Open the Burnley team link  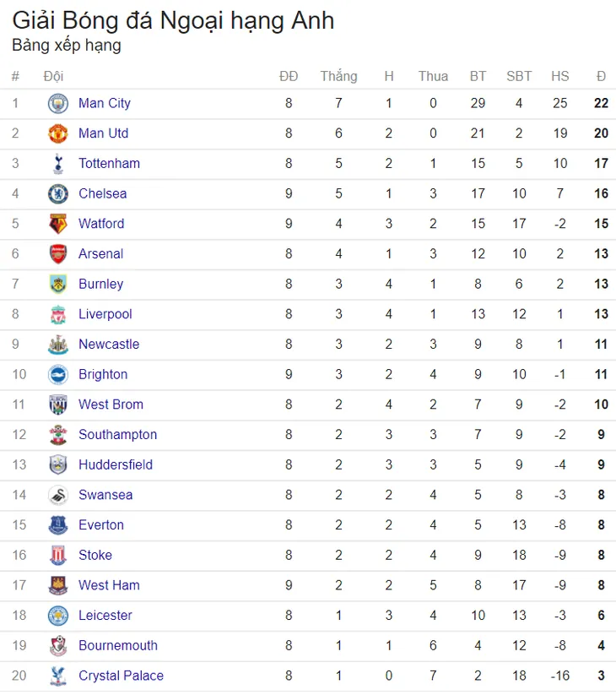point(101,284)
